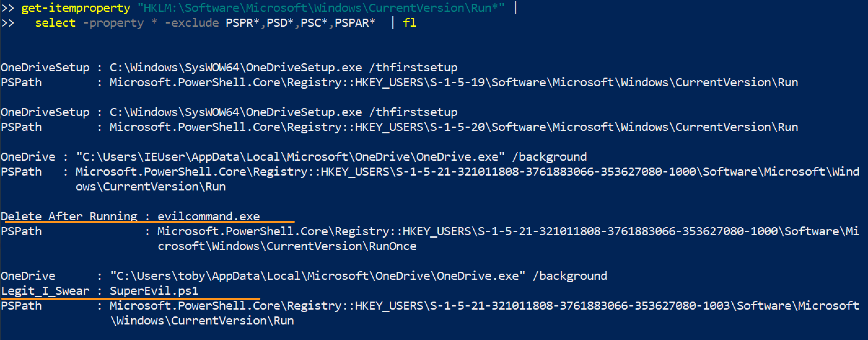This screenshot has height=340, width=868.
Task: Click the -exclude parameter text
Action: pos(191,23)
